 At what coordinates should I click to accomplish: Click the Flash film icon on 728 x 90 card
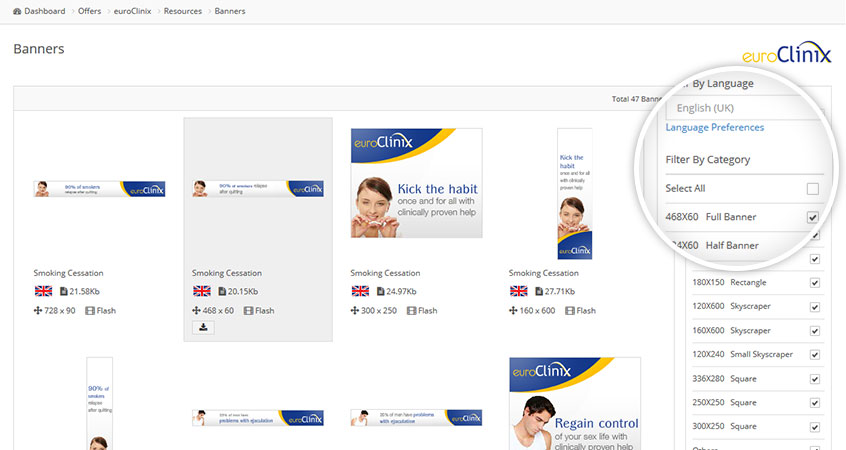[x=90, y=311]
